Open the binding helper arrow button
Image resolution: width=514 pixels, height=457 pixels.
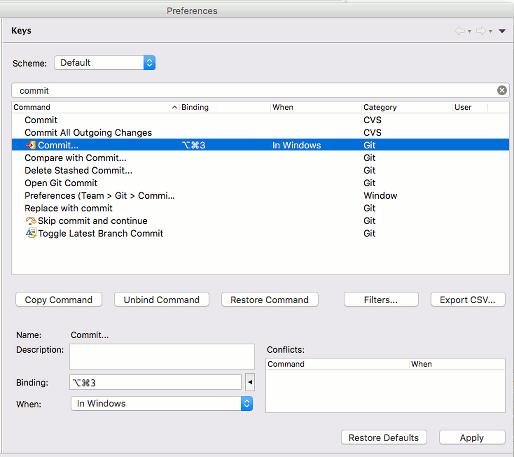(250, 382)
